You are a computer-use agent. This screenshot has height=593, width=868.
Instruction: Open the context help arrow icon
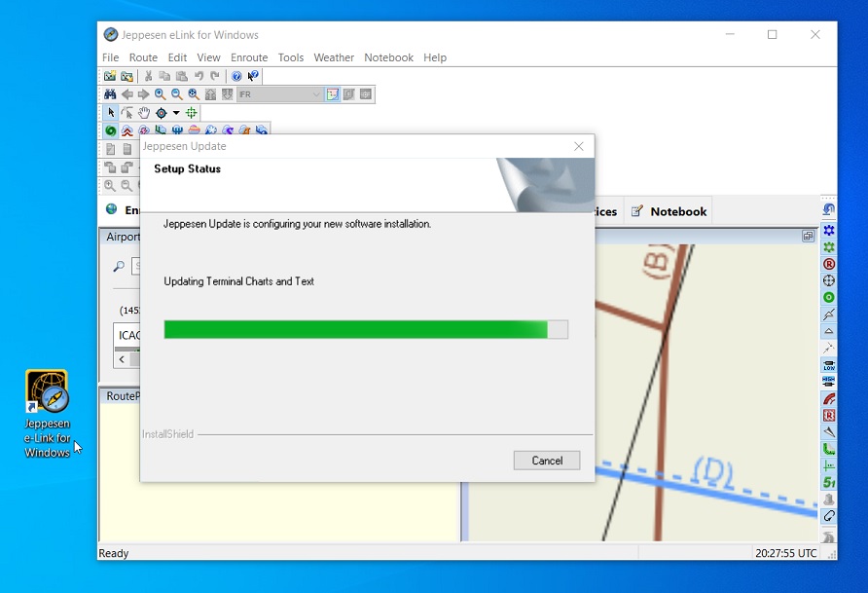pyautogui.click(x=251, y=76)
